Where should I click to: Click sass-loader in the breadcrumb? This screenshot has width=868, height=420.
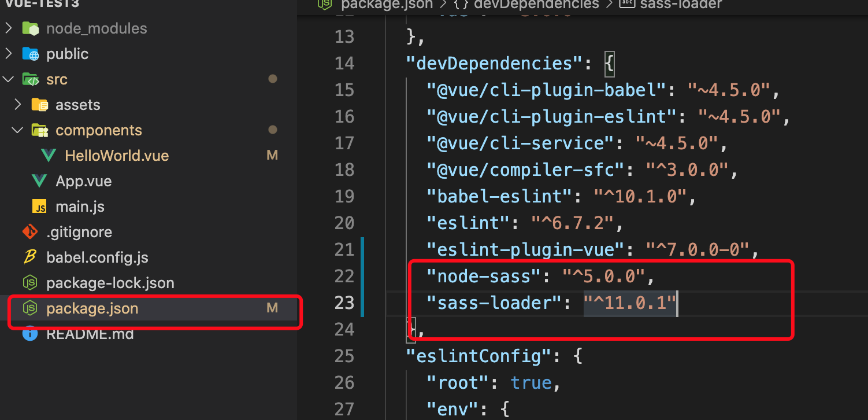click(681, 4)
